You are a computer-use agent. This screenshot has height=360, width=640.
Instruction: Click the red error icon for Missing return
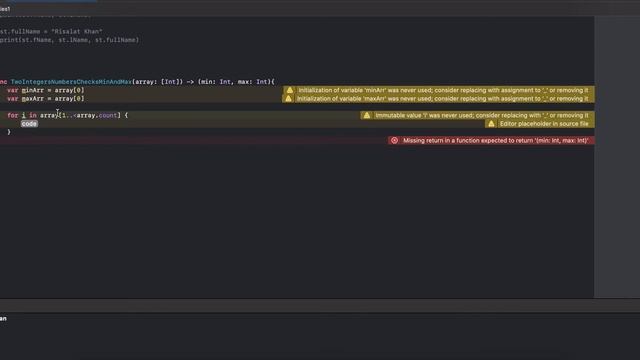tap(394, 140)
